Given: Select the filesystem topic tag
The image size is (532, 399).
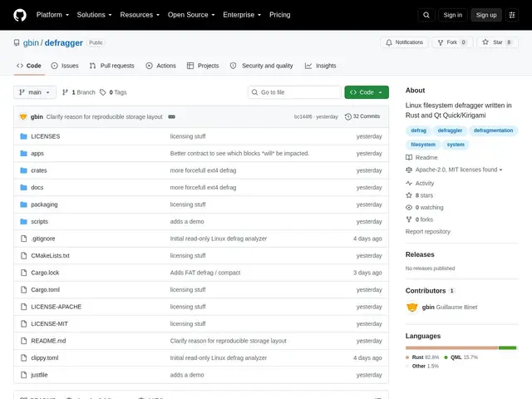Looking at the screenshot, I should point(423,145).
